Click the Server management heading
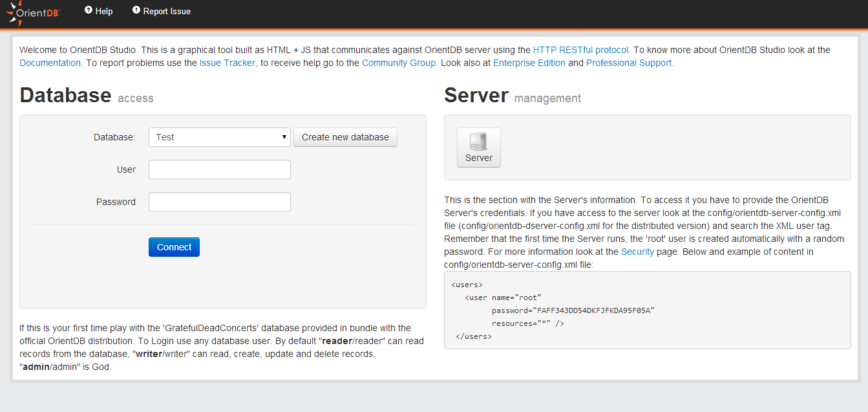 click(513, 96)
